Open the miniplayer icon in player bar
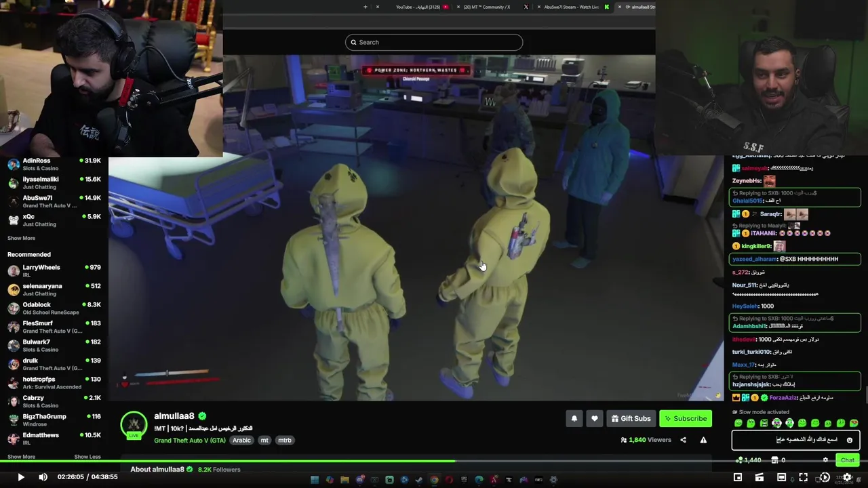 [x=738, y=477]
